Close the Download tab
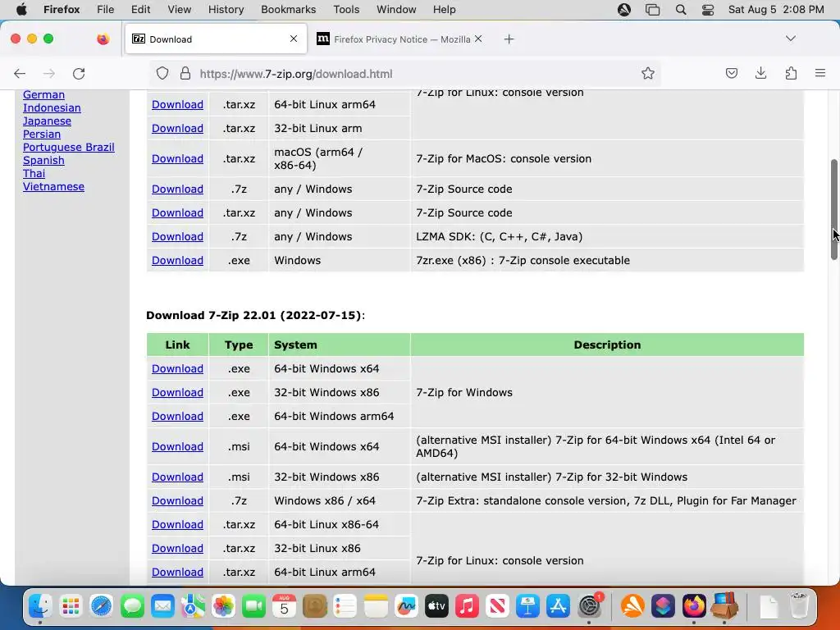 [x=294, y=39]
